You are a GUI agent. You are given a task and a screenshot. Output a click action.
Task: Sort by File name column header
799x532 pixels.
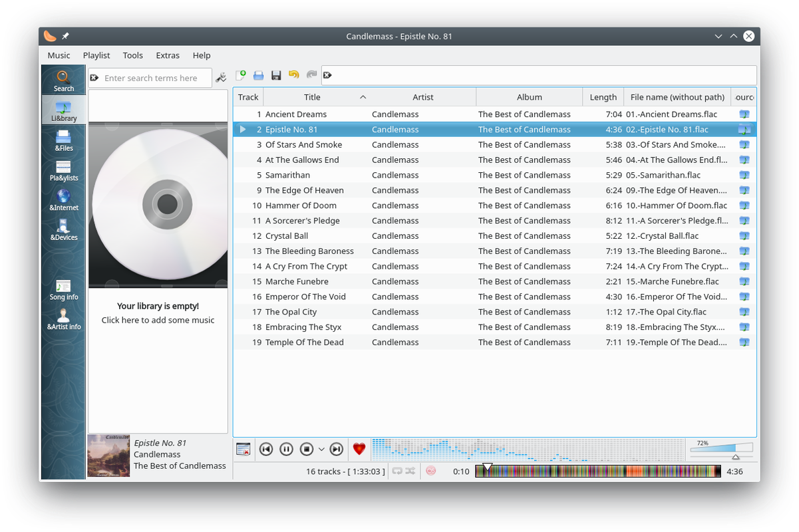point(677,97)
